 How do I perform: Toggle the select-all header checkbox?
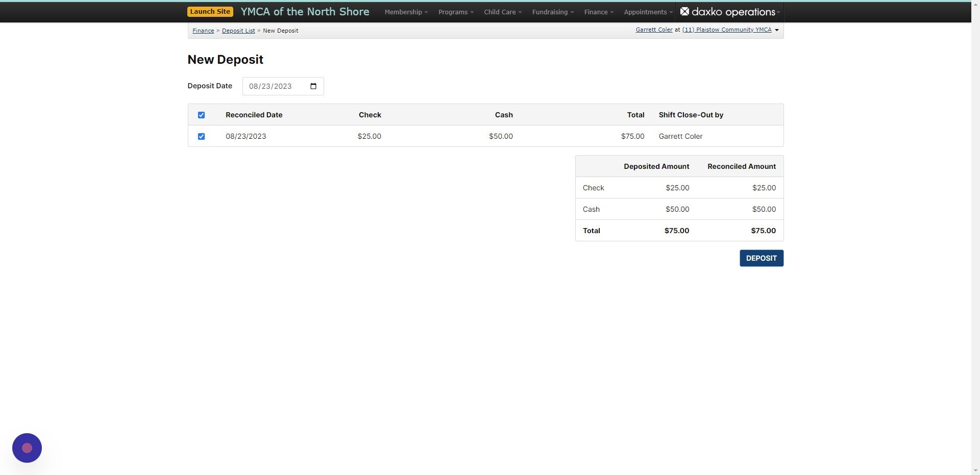pyautogui.click(x=201, y=115)
